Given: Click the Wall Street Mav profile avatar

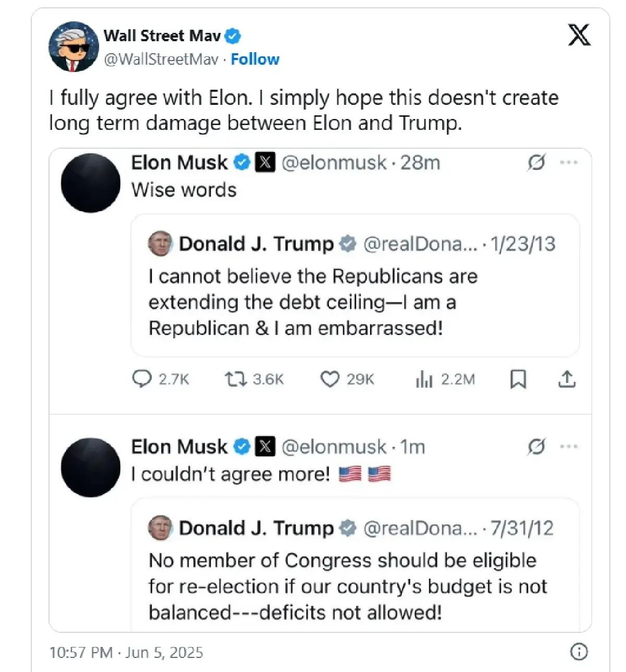Looking at the screenshot, I should coord(74,46).
